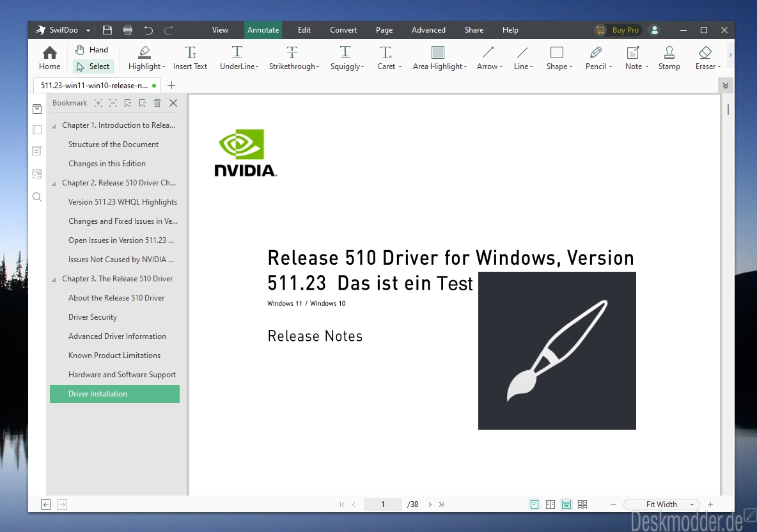The height and width of the screenshot is (532, 757).
Task: Open the Edit tab
Action: click(x=304, y=30)
